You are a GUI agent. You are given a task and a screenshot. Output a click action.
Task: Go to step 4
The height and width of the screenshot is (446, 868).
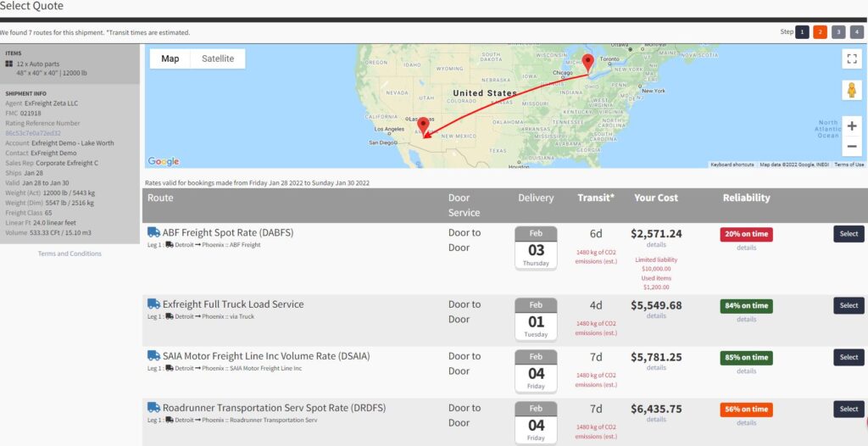[857, 32]
